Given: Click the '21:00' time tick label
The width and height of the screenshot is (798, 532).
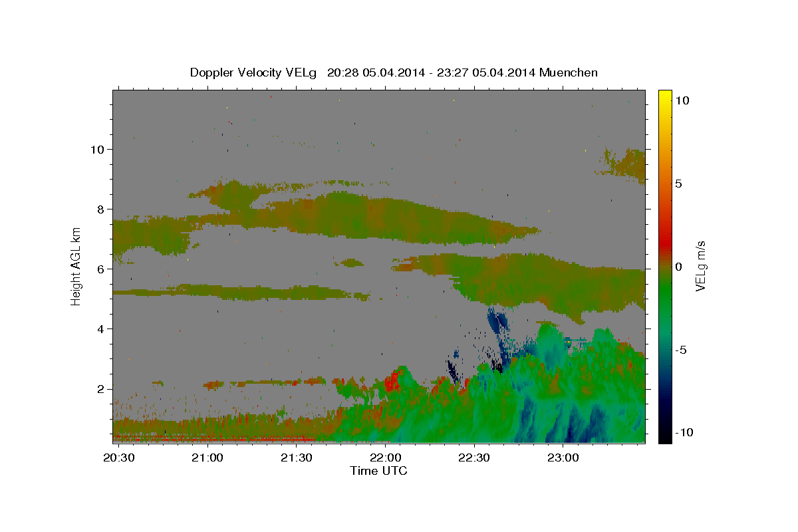Looking at the screenshot, I should pyautogui.click(x=207, y=458).
